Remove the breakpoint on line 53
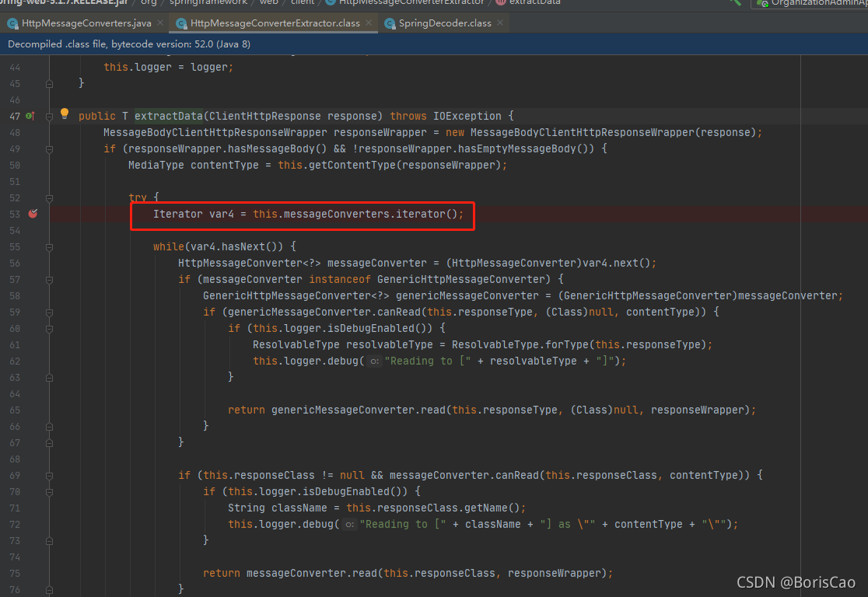Image resolution: width=868 pixels, height=597 pixels. (x=33, y=214)
